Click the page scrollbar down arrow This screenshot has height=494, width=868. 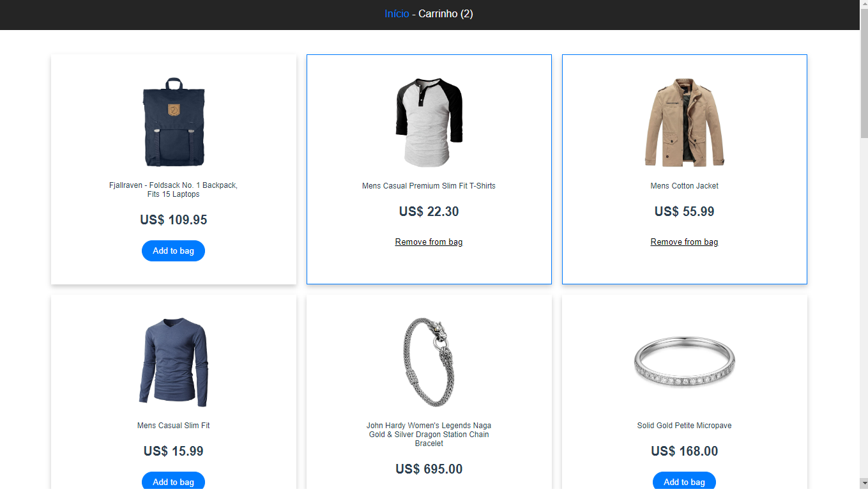[x=864, y=482]
